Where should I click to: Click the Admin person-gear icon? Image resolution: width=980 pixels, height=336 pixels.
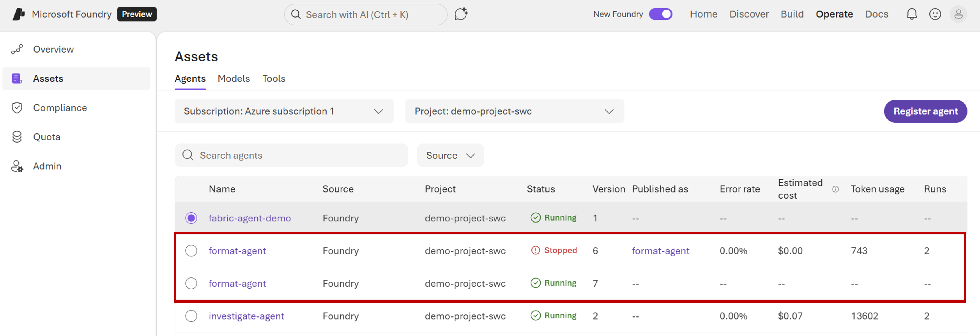pos(17,166)
